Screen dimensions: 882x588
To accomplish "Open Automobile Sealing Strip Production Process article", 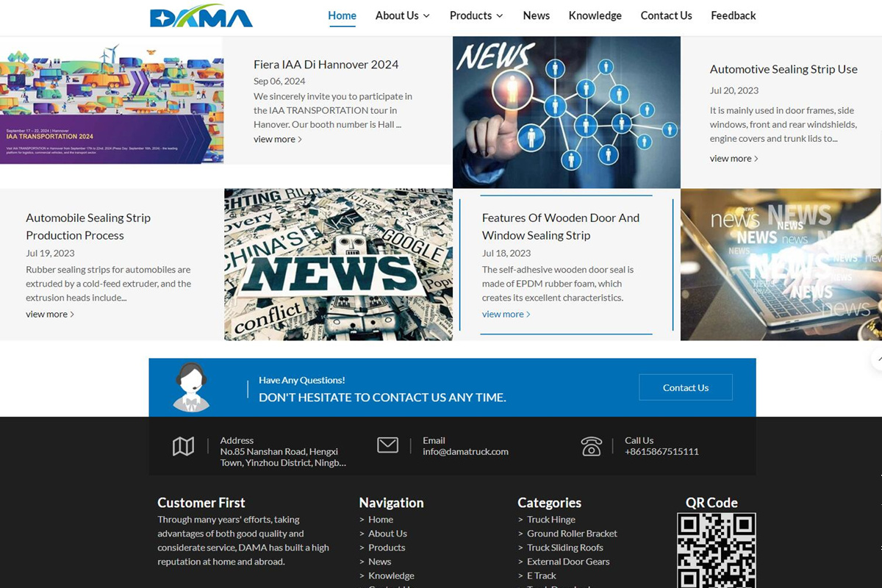I will [88, 226].
